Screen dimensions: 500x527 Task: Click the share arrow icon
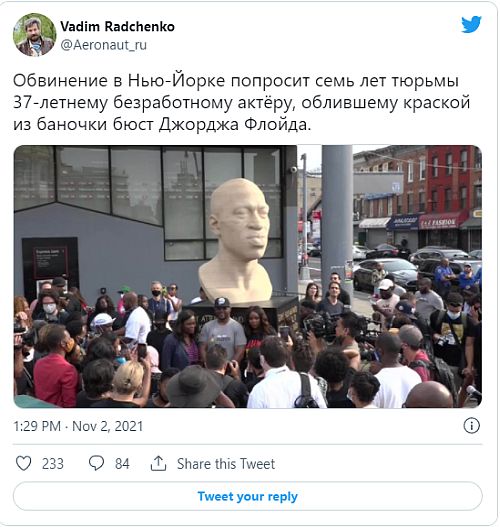click(158, 463)
